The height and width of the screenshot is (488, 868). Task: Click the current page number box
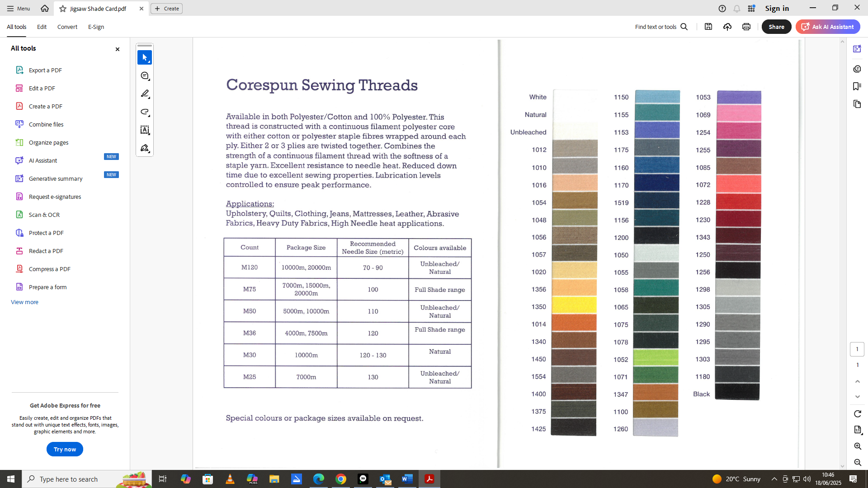point(857,349)
